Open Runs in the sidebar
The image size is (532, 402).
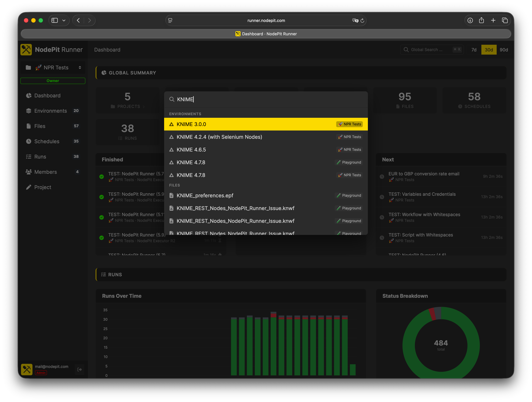(53, 157)
